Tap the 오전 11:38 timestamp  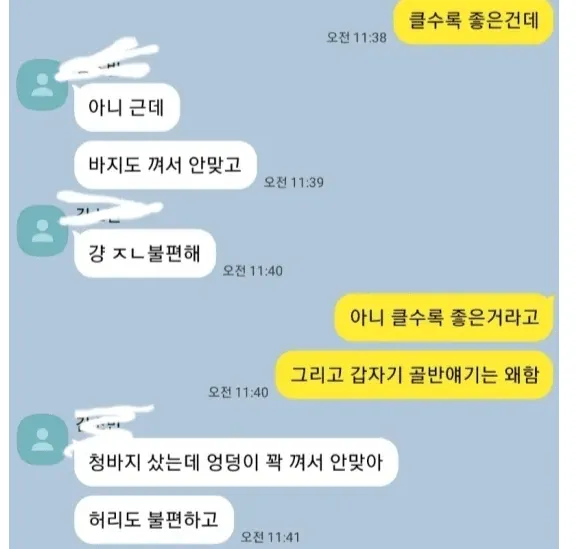[x=357, y=37]
